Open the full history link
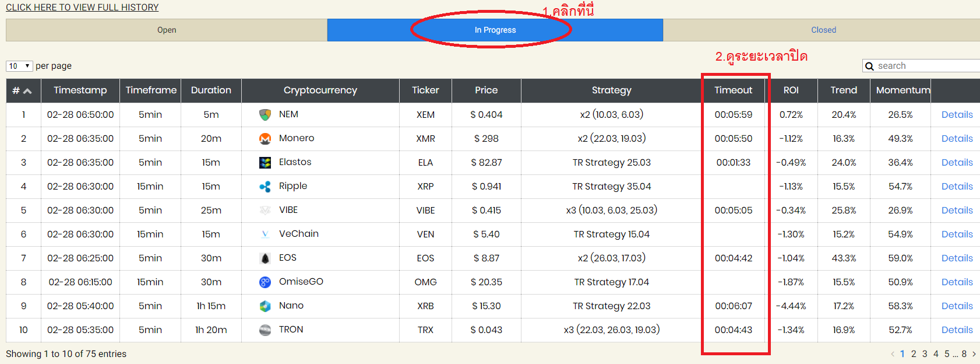Viewport: 980px width, 364px height. click(82, 8)
